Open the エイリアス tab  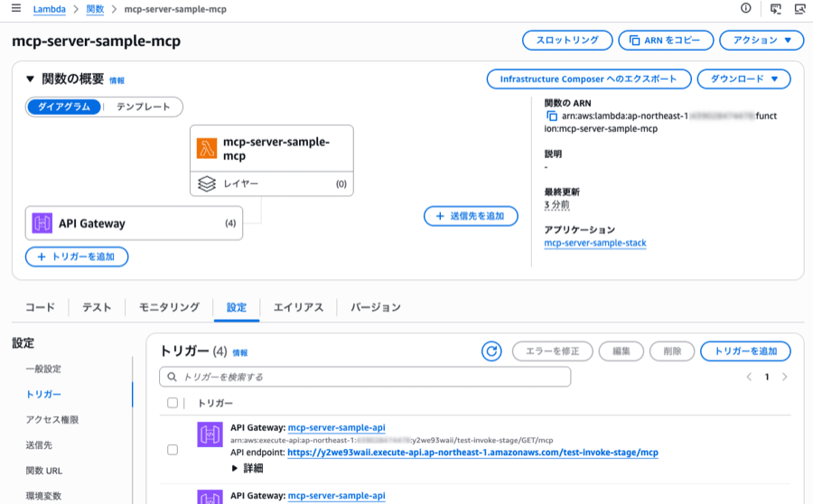pyautogui.click(x=299, y=307)
